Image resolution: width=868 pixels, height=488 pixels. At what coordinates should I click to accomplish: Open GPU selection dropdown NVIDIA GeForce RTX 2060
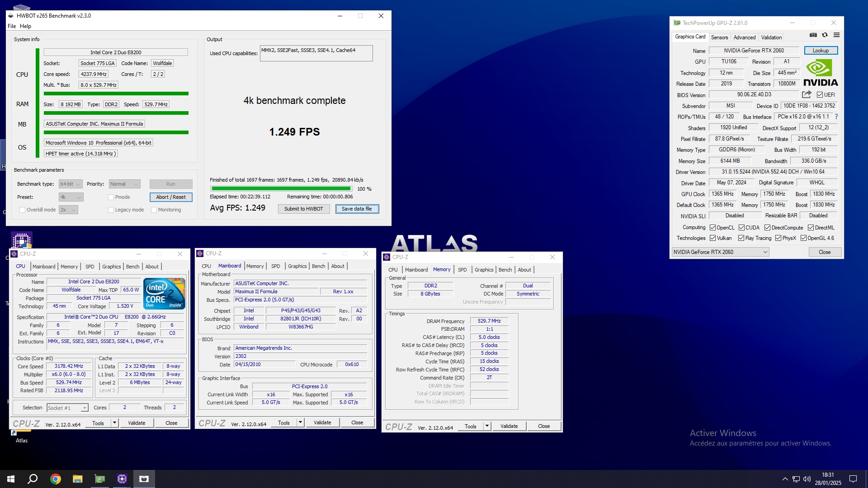(720, 252)
